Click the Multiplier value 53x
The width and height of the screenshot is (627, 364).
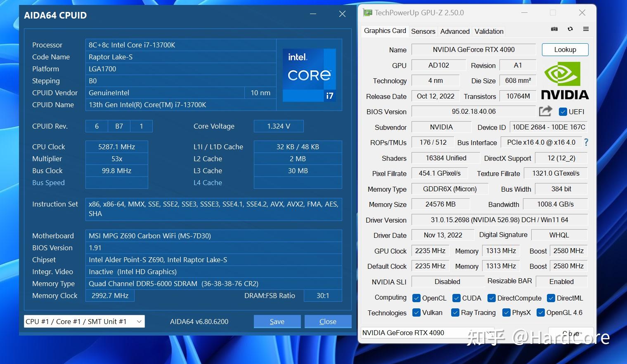(117, 159)
